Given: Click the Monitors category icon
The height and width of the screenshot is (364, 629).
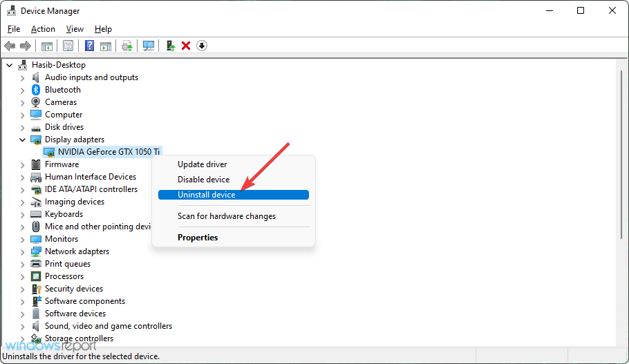Looking at the screenshot, I should pos(36,239).
